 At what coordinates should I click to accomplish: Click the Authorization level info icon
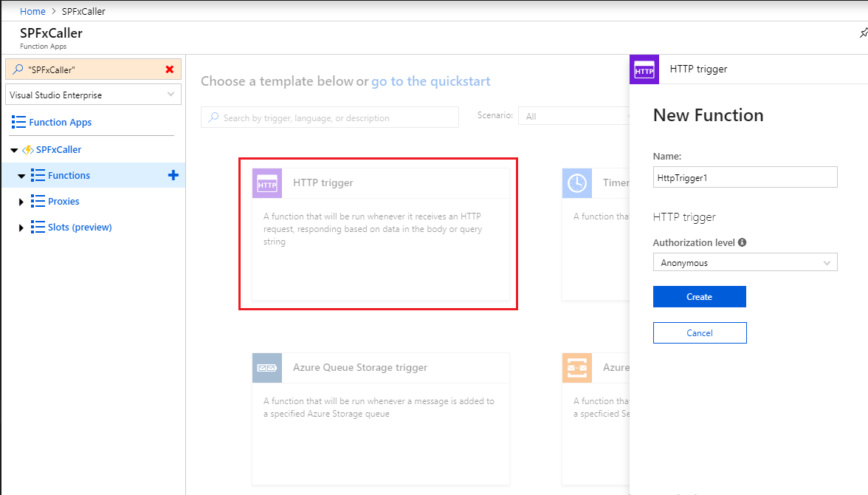click(x=742, y=242)
